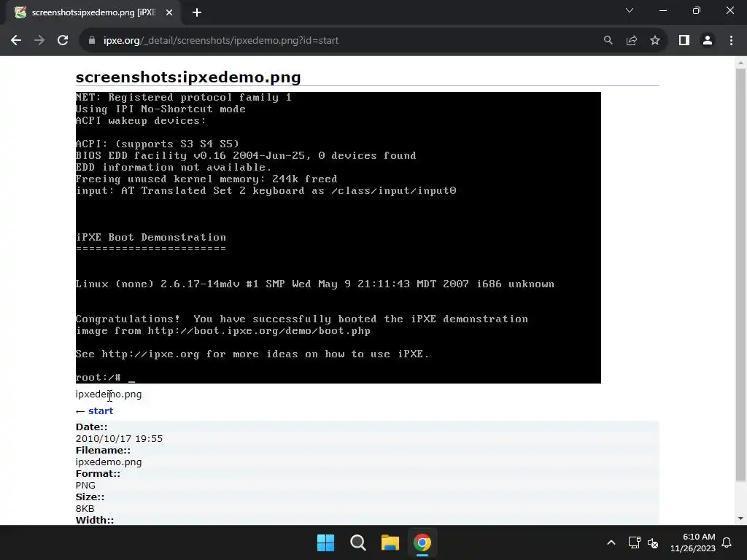Open Chrome's three-dot menu

tap(731, 41)
